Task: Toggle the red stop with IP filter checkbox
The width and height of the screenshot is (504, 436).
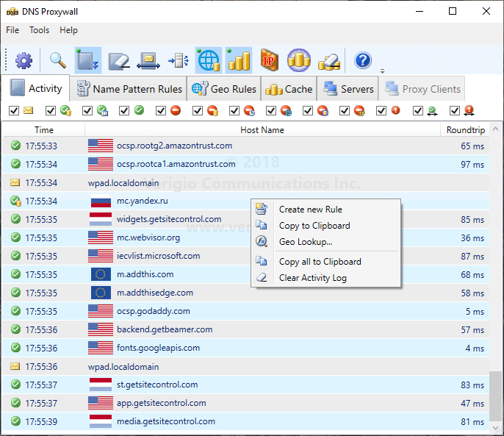Action: pyautogui.click(x=345, y=111)
